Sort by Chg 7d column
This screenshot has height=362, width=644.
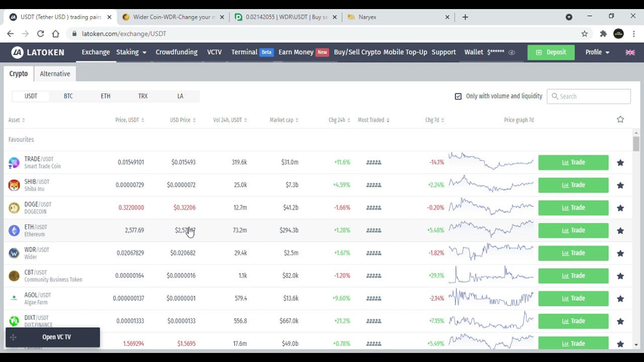(x=435, y=120)
